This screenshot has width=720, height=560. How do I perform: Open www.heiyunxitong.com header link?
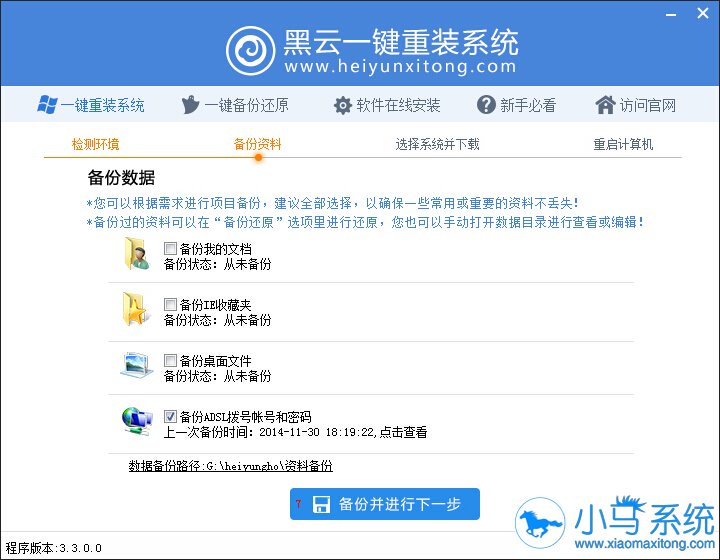tap(400, 67)
